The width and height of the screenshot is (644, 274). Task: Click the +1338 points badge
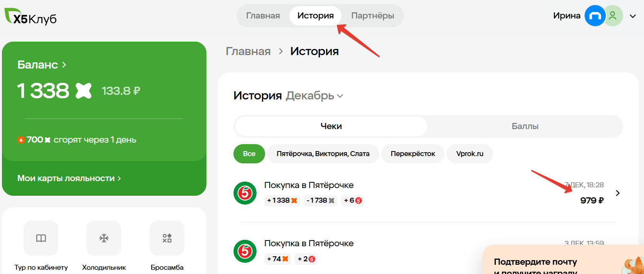coord(282,200)
